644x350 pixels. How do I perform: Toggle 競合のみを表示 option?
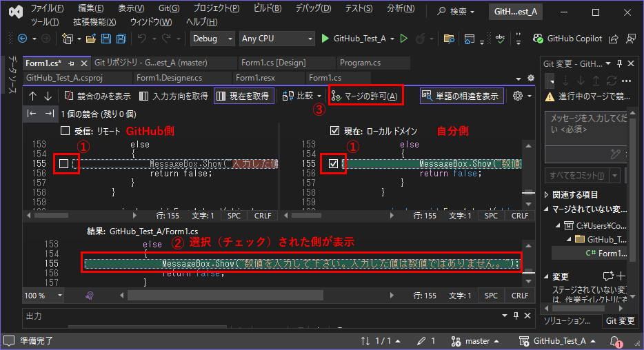pos(98,96)
